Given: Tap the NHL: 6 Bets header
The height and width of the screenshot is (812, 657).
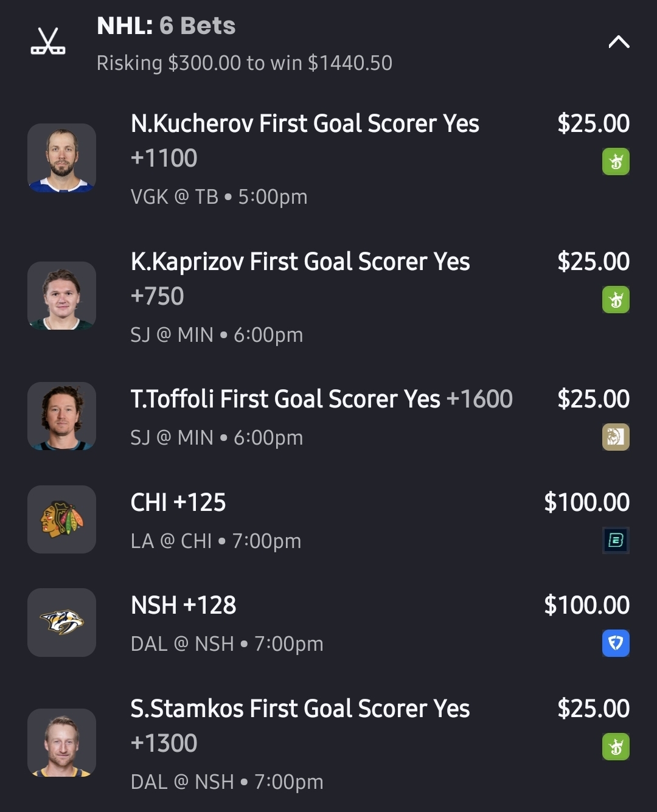Looking at the screenshot, I should [x=166, y=26].
